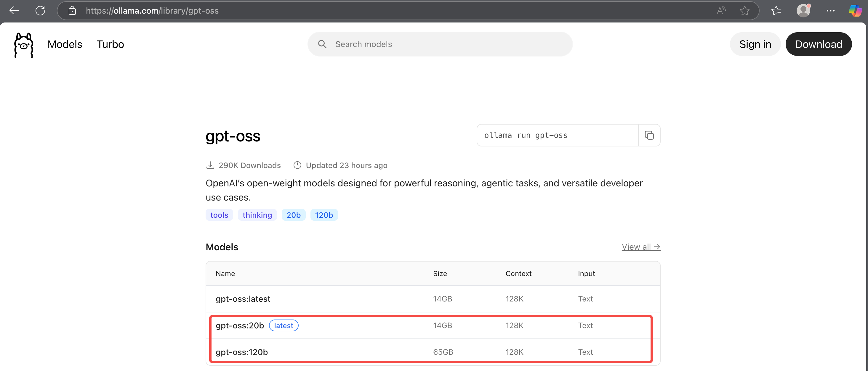868x371 pixels.
Task: Select the 120b tag
Action: (324, 215)
